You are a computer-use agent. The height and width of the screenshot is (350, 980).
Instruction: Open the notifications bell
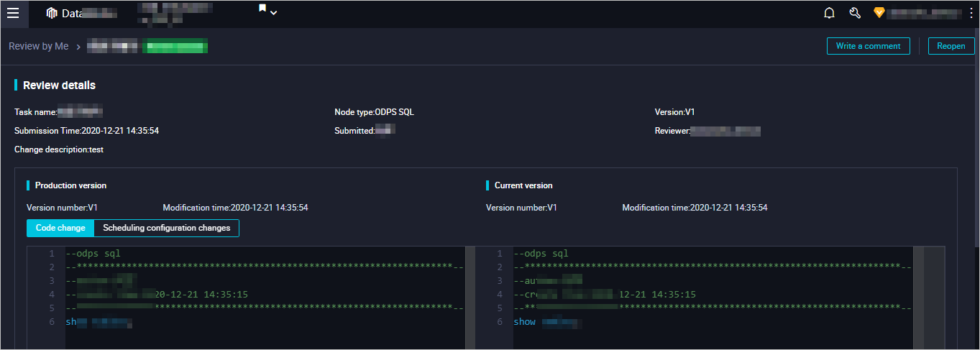(829, 13)
